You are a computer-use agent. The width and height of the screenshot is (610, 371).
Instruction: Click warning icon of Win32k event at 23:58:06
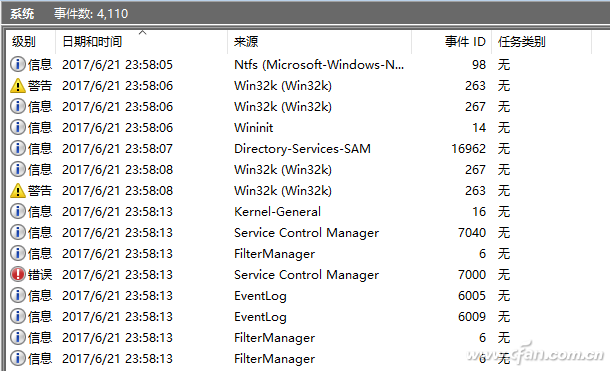click(x=18, y=86)
